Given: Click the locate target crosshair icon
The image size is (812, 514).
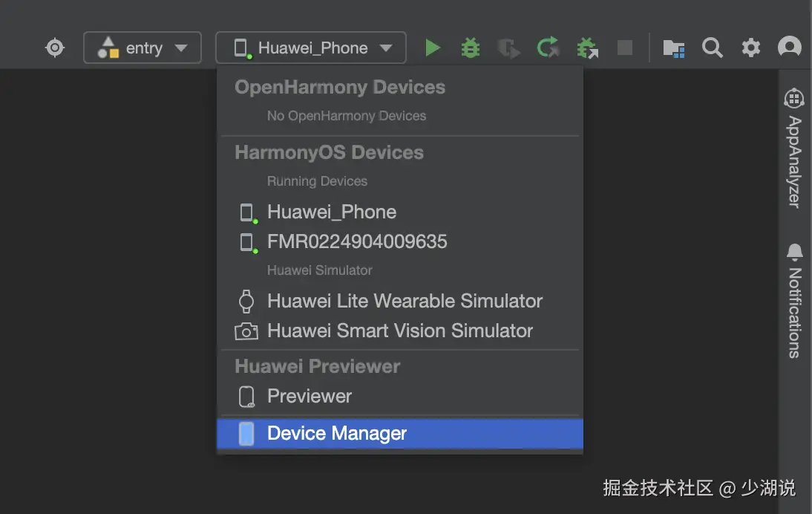Looking at the screenshot, I should click(54, 48).
